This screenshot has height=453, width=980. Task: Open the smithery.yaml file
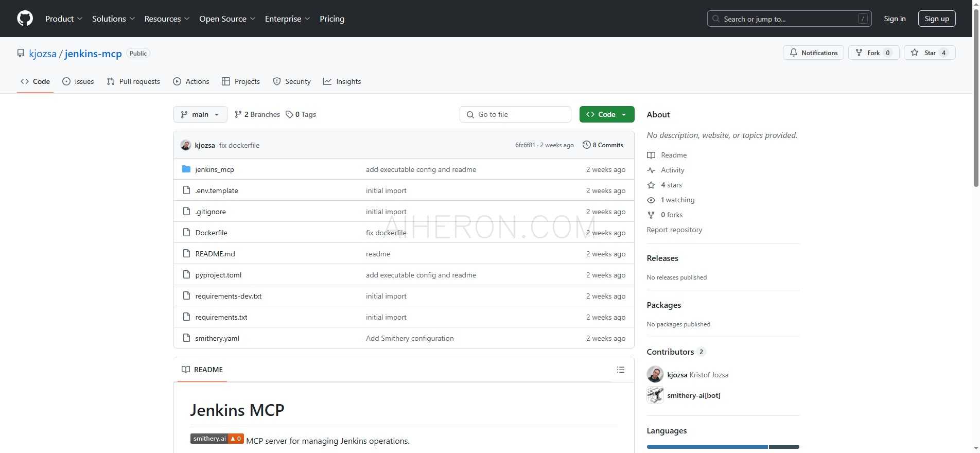pyautogui.click(x=217, y=338)
